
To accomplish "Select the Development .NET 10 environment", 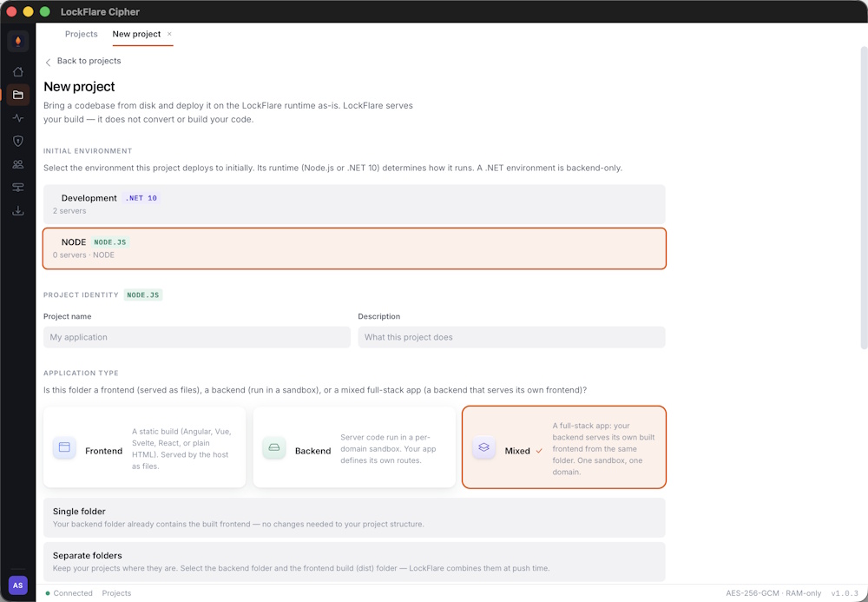I will point(354,204).
